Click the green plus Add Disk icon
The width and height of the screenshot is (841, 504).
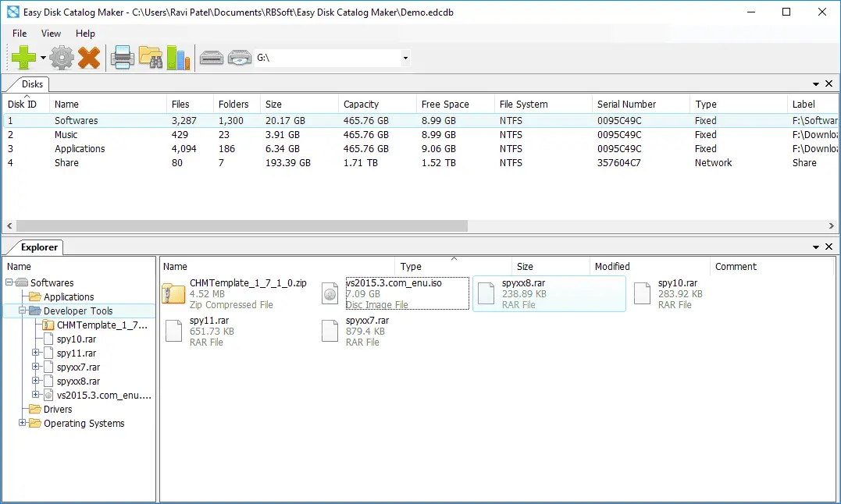[x=23, y=57]
